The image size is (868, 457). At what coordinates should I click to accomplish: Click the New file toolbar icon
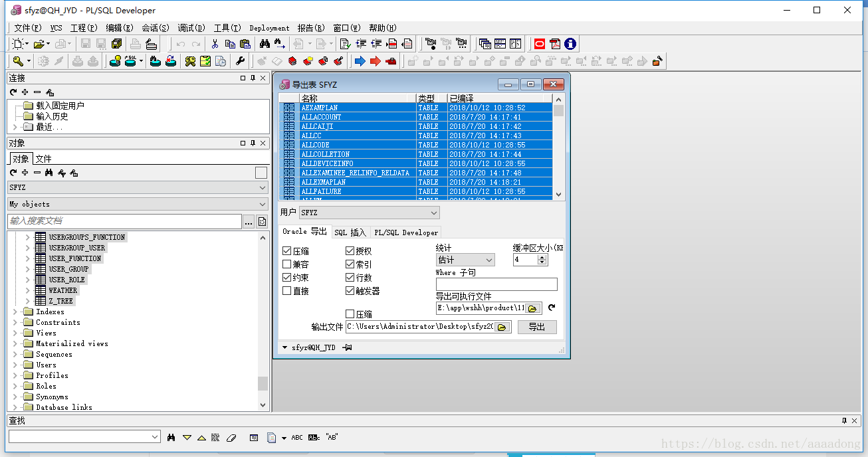click(x=19, y=44)
